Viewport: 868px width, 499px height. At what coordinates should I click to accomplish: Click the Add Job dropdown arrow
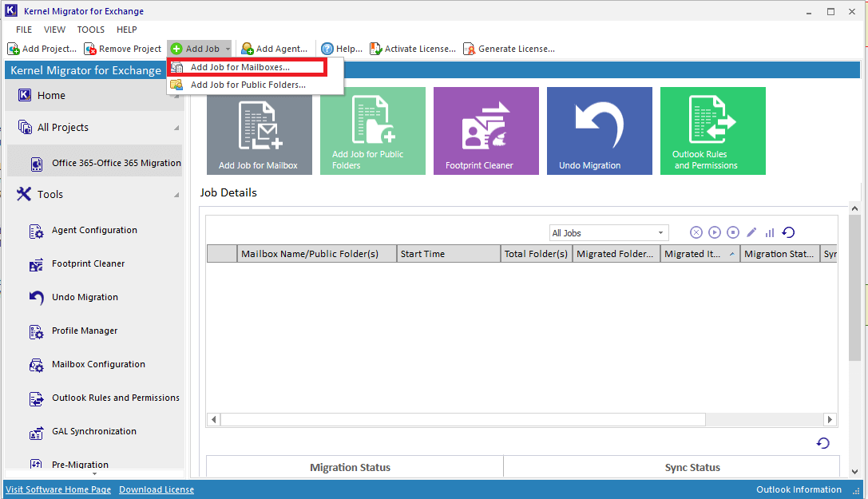click(228, 49)
